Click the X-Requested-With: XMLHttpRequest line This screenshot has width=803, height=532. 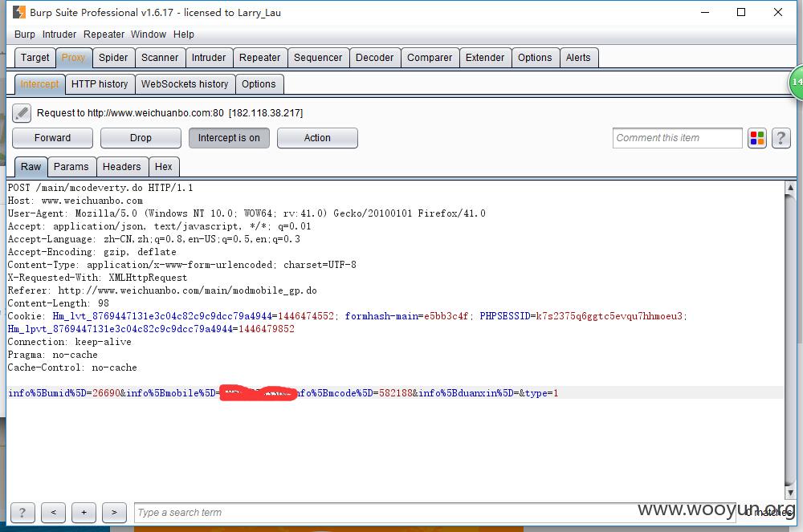pos(97,278)
